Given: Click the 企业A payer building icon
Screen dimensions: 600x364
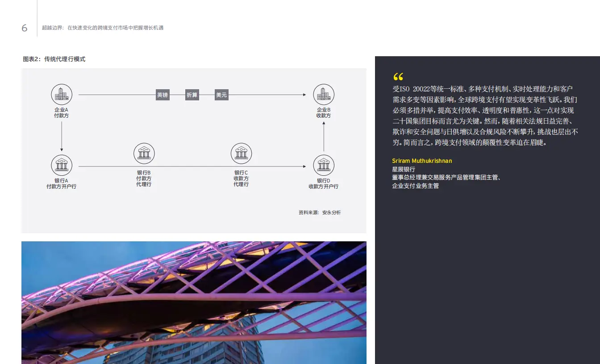Looking at the screenshot, I should coord(62,95).
